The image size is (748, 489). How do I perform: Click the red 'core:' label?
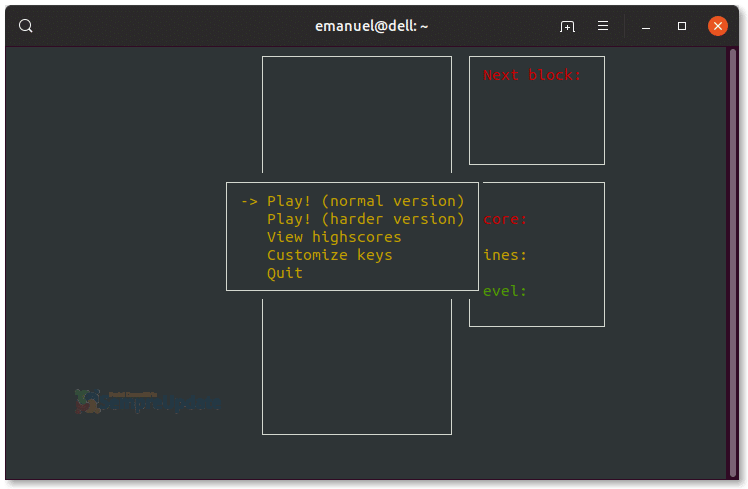505,219
